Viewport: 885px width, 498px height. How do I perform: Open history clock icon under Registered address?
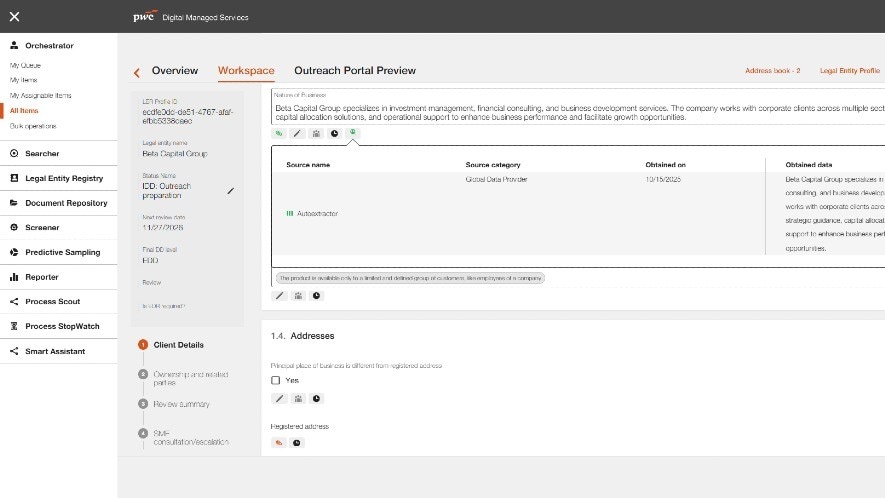[x=297, y=443]
